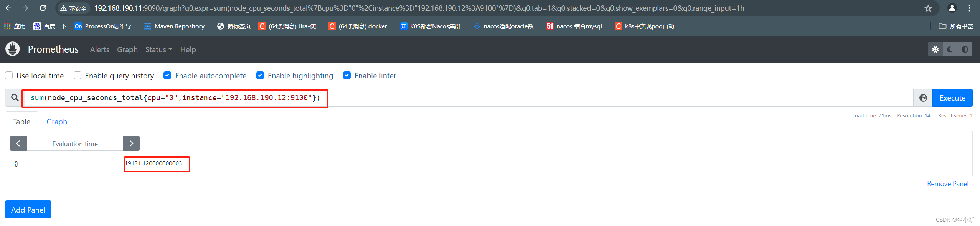Open the nacos 结合mysql bookmark
Image resolution: width=980 pixels, height=226 pixels.
pyautogui.click(x=577, y=26)
